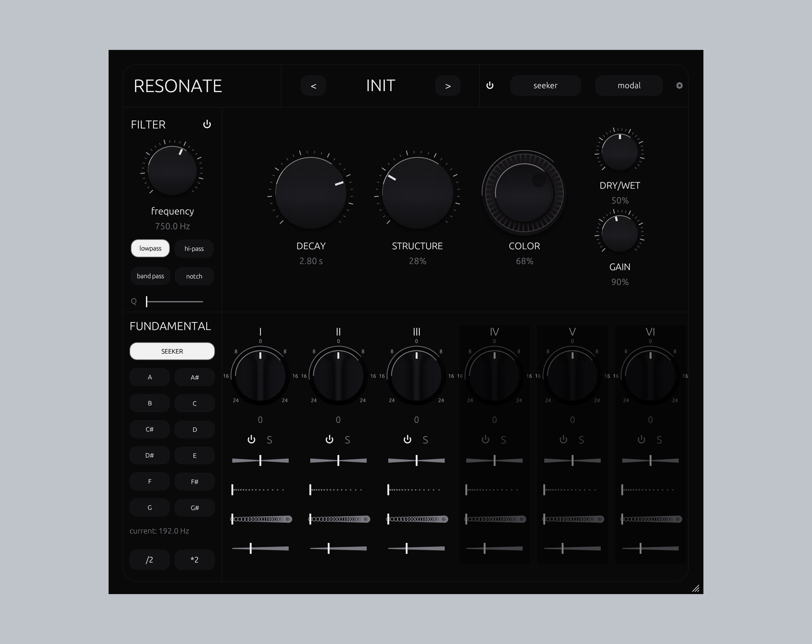Click the DECAY knob
The image size is (812, 644).
311,193
